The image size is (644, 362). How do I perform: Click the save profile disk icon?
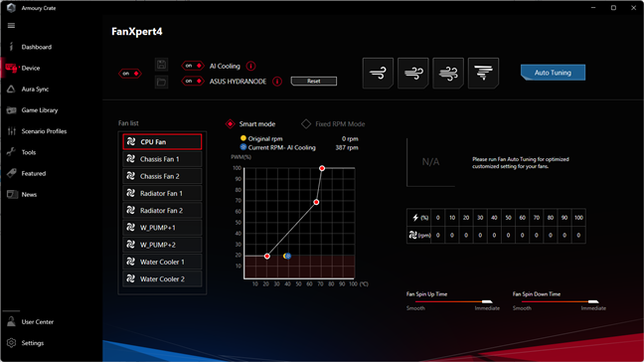[x=161, y=65]
